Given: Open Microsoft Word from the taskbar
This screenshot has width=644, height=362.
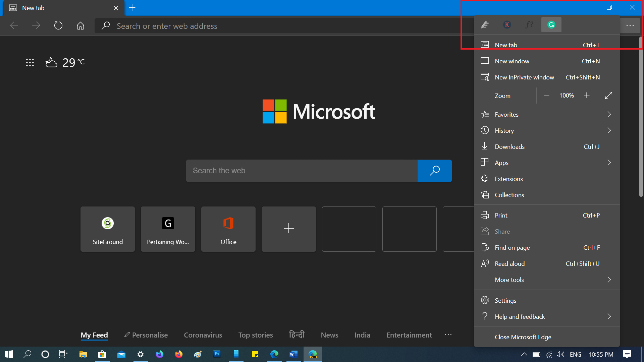Looking at the screenshot, I should pyautogui.click(x=293, y=354).
